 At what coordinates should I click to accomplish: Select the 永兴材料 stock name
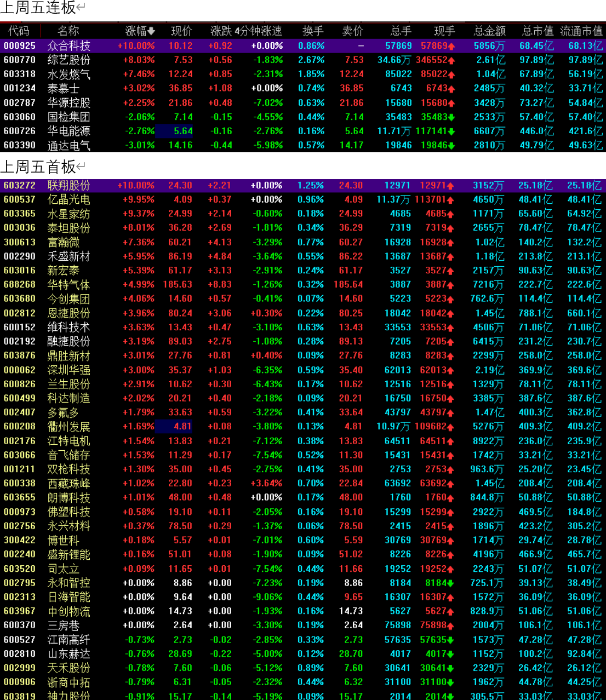[x=69, y=526]
